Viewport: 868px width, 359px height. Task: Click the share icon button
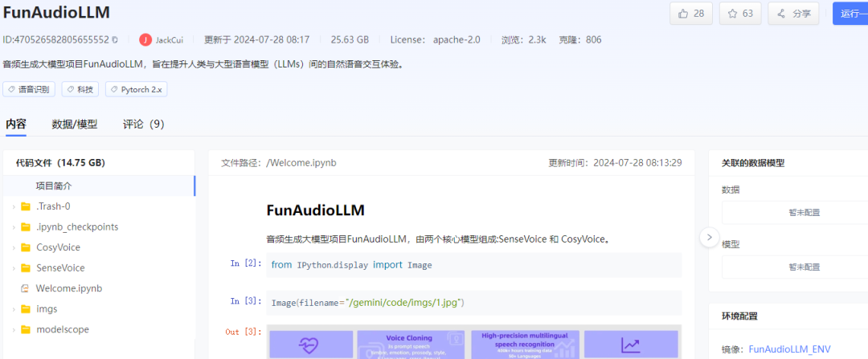(x=781, y=14)
